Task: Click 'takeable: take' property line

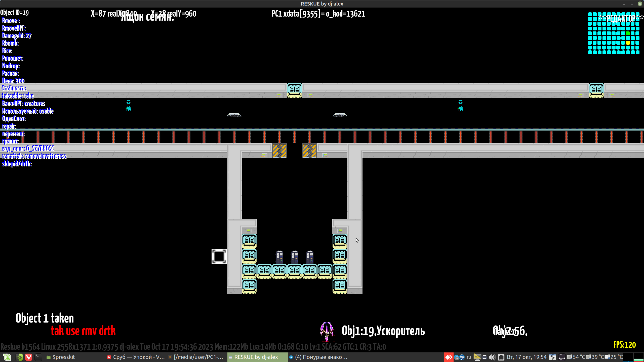Action: tap(18, 96)
